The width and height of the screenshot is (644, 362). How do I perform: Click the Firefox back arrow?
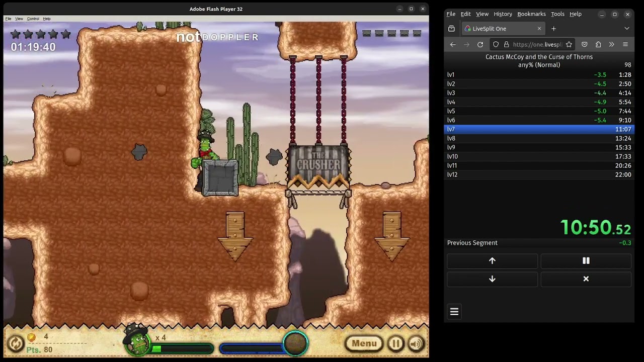pyautogui.click(x=453, y=45)
